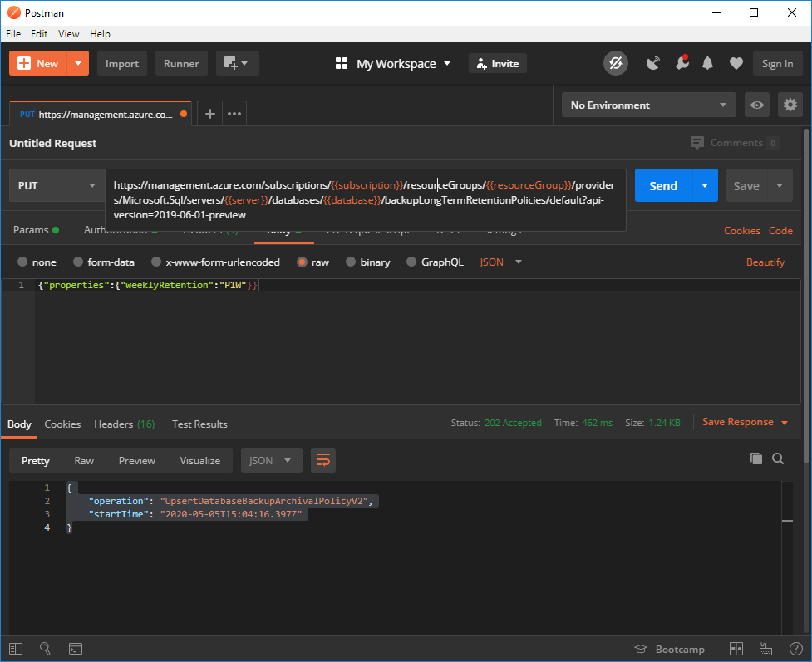Open the wrench settings icon with red dot
Screen dimensions: 812x662
point(682,63)
